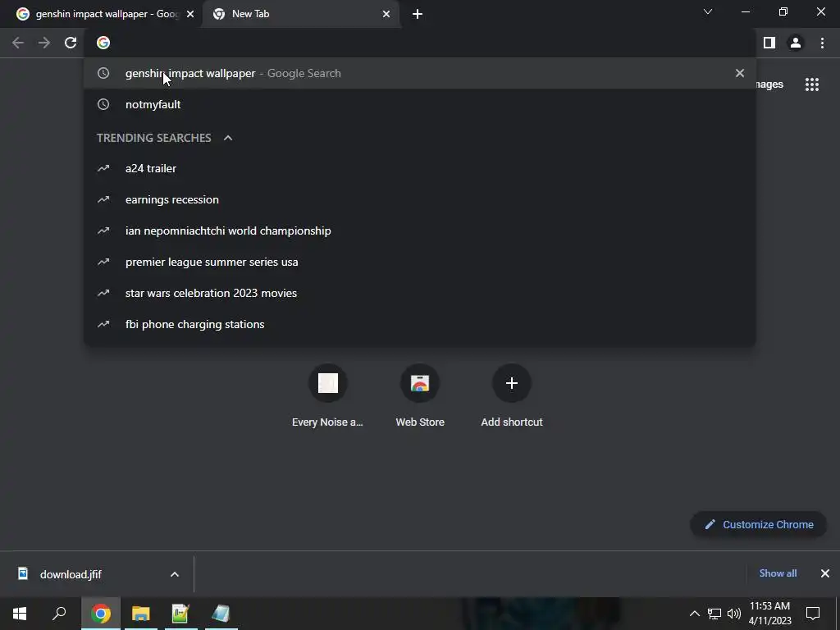Select trending search a24 trailer
This screenshot has height=630, width=840.
420,168
